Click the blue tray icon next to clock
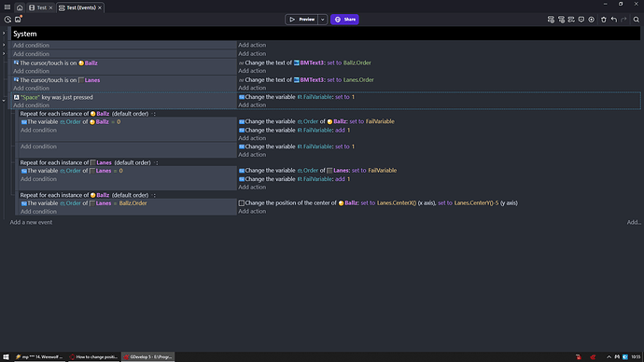Image resolution: width=644 pixels, height=362 pixels. pyautogui.click(x=625, y=356)
